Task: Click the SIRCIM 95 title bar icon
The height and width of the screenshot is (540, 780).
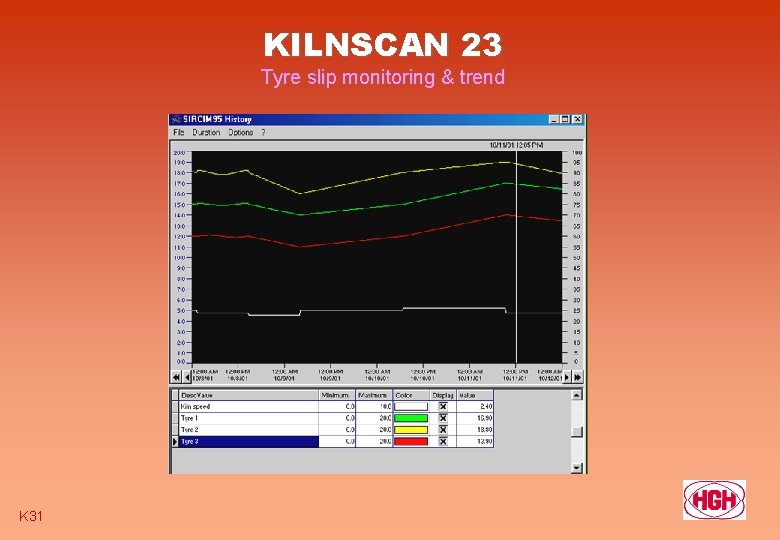Action: pyautogui.click(x=176, y=119)
